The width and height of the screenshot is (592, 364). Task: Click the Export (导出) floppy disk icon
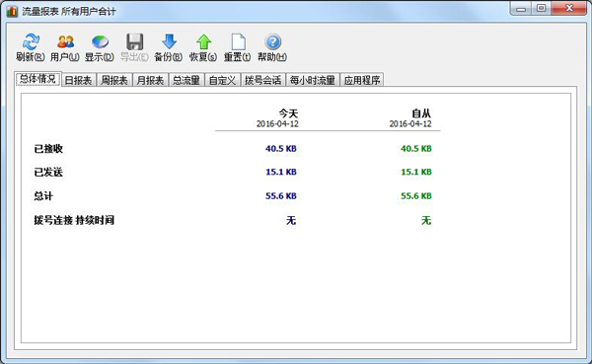click(x=134, y=41)
